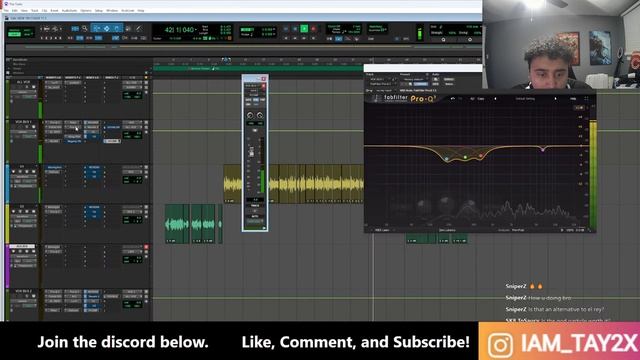Screen dimensions: 640x360
Task: Select the pink high-frequency EQ band node
Action: pyautogui.click(x=543, y=150)
